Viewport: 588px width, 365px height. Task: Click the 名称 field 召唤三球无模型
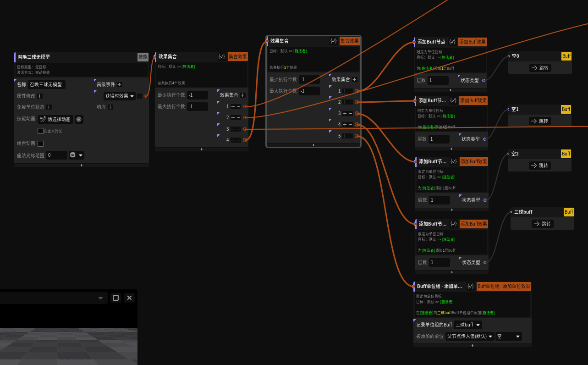tap(47, 84)
